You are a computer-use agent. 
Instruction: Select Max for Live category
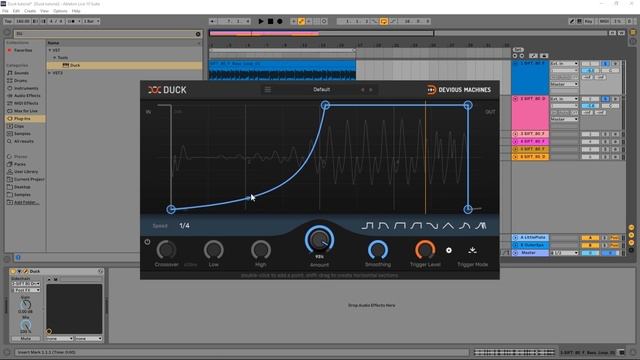pyautogui.click(x=25, y=111)
